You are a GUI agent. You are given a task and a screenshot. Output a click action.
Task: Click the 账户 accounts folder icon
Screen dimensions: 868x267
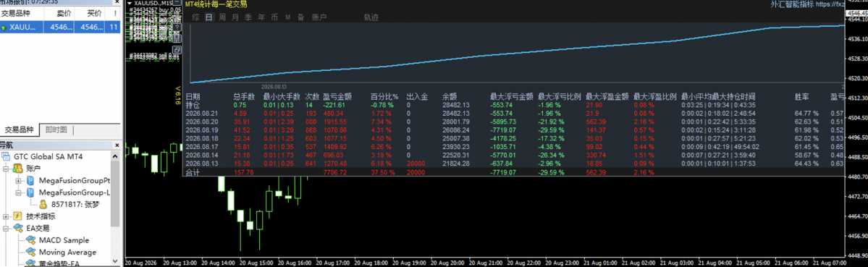[17, 169]
